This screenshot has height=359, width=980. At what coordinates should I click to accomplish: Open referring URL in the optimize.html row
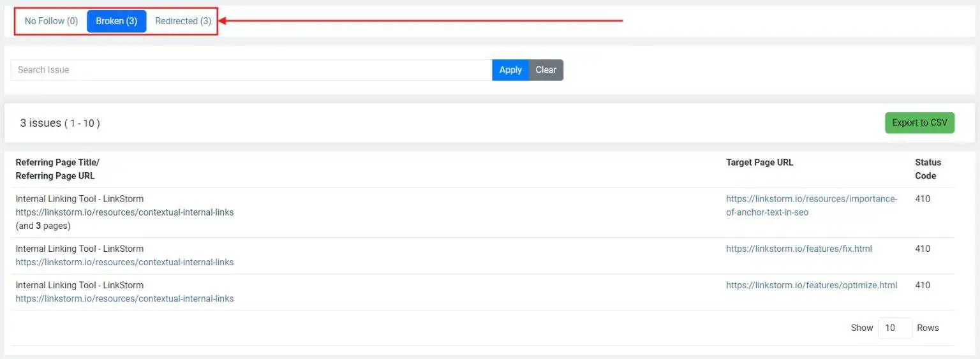pyautogui.click(x=124, y=298)
